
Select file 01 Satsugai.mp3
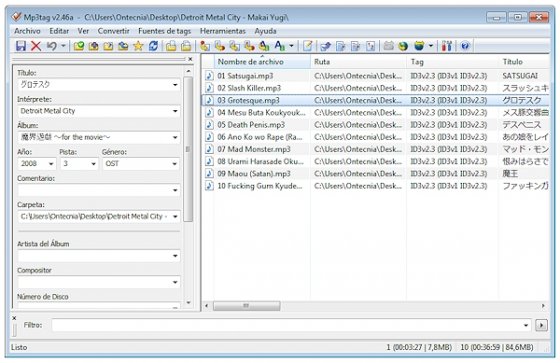click(x=245, y=76)
